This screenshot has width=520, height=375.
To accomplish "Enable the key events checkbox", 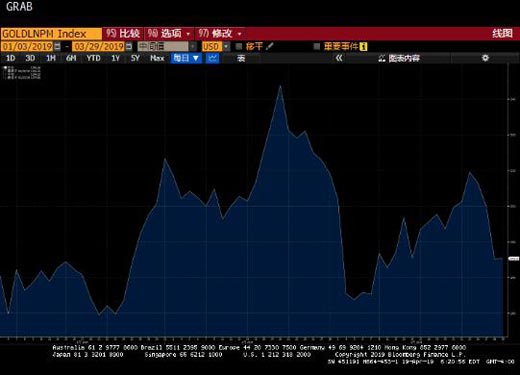I will coord(317,46).
